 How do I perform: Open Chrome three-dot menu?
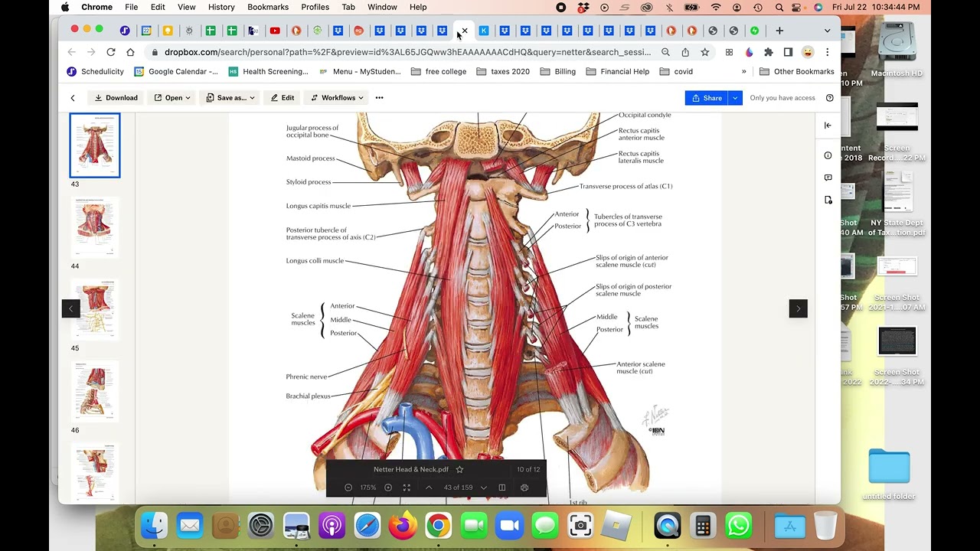click(827, 52)
